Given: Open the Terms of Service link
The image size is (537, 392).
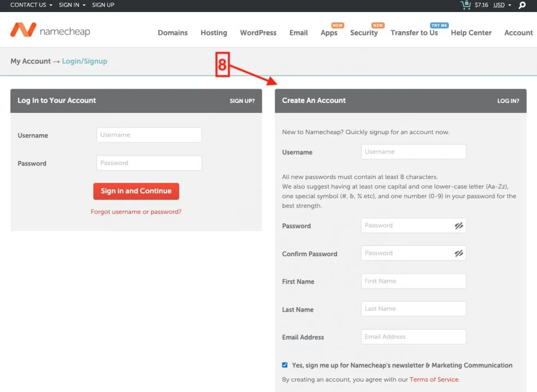Looking at the screenshot, I should pyautogui.click(x=434, y=379).
